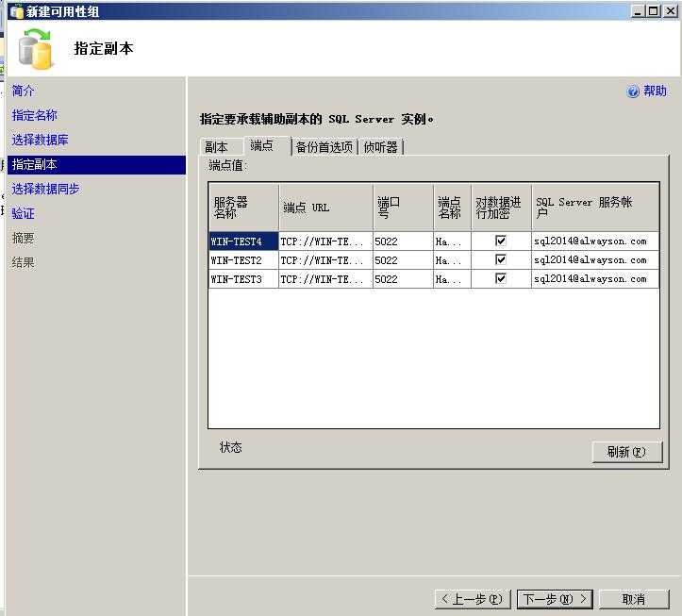Click endpoint name cell in WIN-TEST2 row
The height and width of the screenshot is (616, 682).
(x=453, y=260)
